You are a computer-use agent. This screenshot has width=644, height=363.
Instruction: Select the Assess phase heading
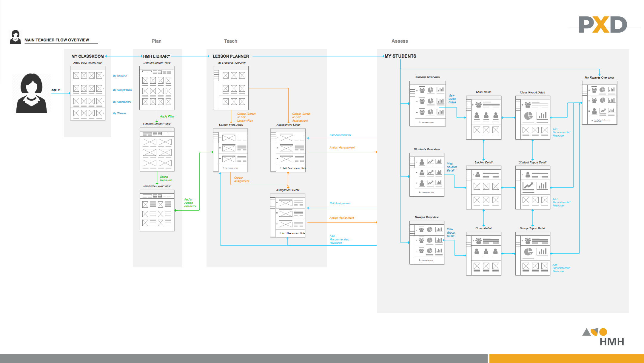(x=400, y=41)
